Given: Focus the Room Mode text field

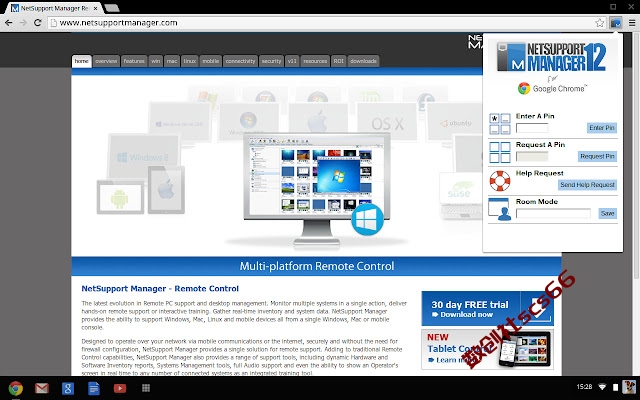Looking at the screenshot, I should pos(553,213).
